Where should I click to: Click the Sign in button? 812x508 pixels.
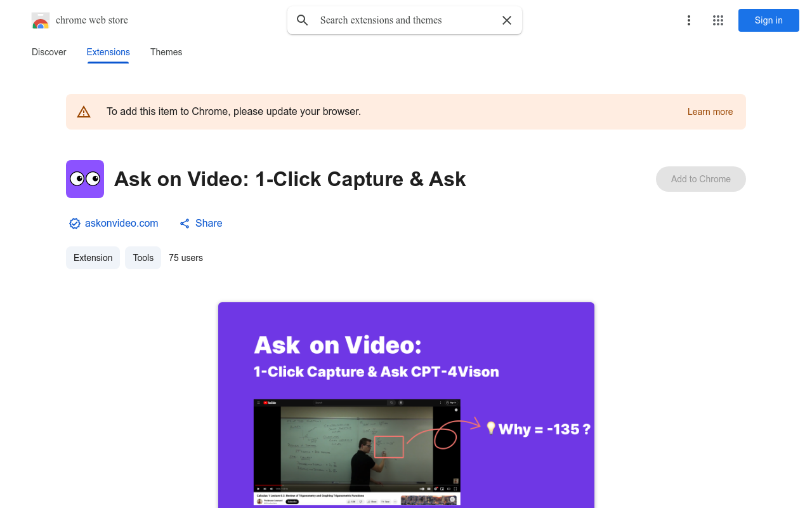pos(769,20)
